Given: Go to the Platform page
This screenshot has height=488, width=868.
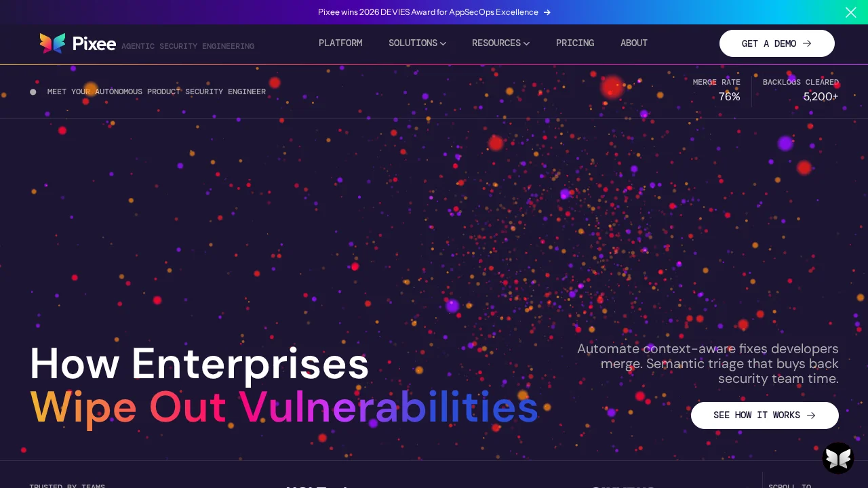Looking at the screenshot, I should click(x=340, y=43).
